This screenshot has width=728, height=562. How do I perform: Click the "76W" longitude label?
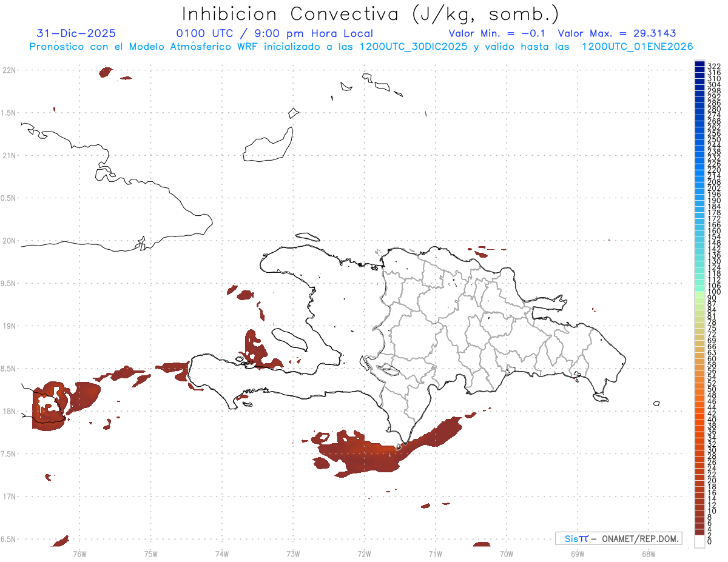click(x=79, y=554)
